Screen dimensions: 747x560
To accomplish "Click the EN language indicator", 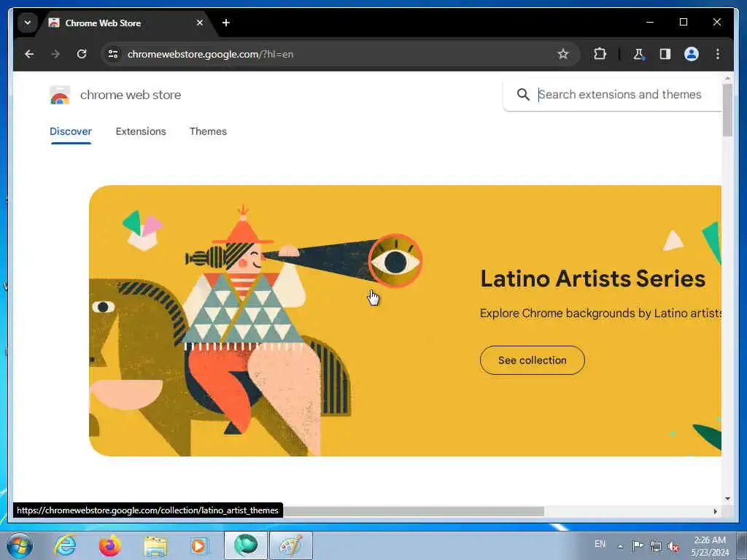I will (x=600, y=544).
